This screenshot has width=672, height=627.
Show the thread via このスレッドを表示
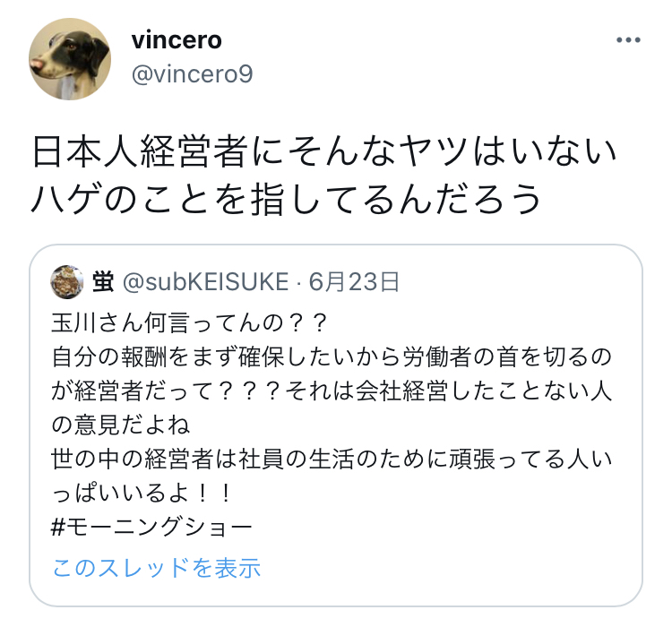(x=157, y=568)
